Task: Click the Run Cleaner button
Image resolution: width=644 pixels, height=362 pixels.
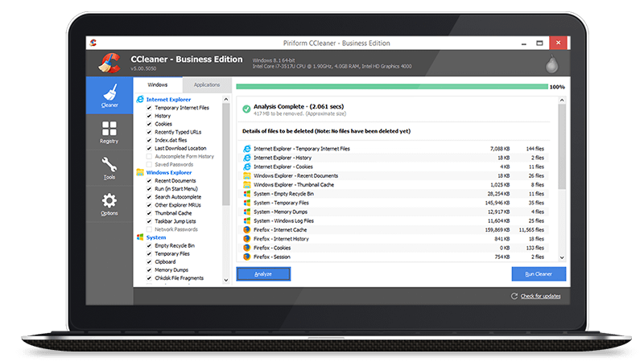Action: click(539, 274)
